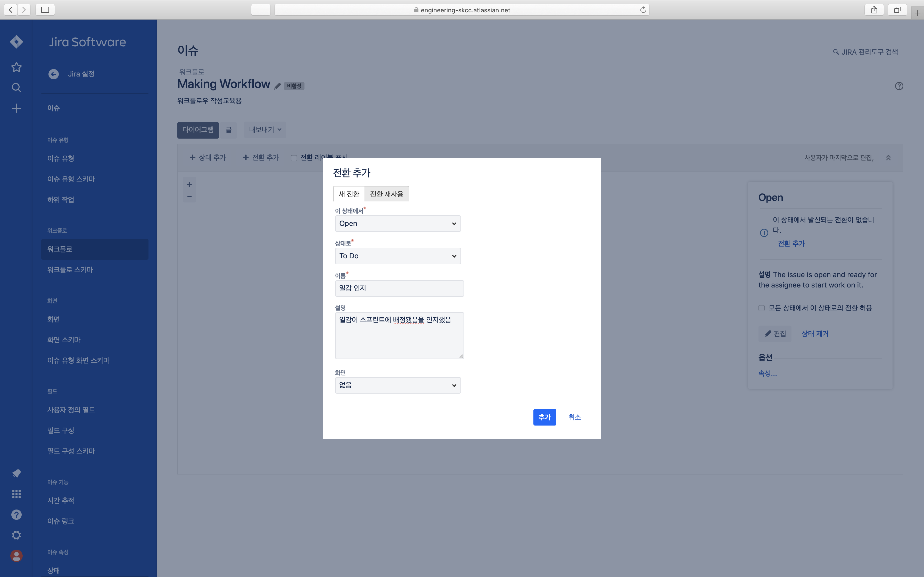Switch to the 전환 재사용 tab
Image resolution: width=924 pixels, height=577 pixels.
coord(386,194)
